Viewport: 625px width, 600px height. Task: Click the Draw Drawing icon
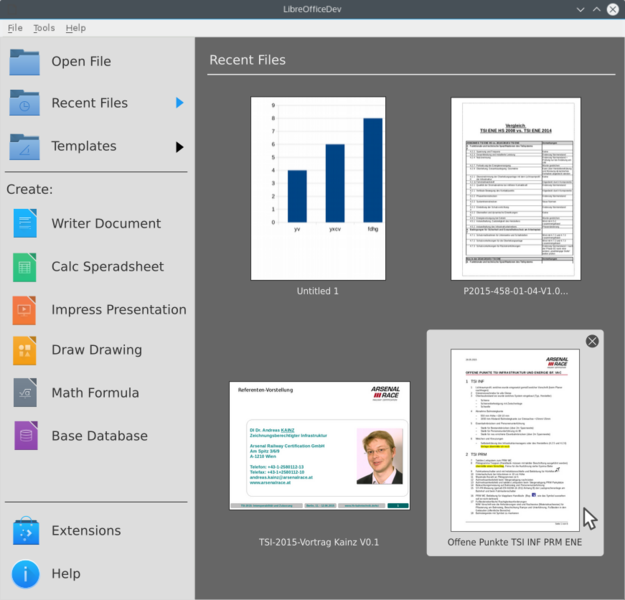(x=25, y=351)
